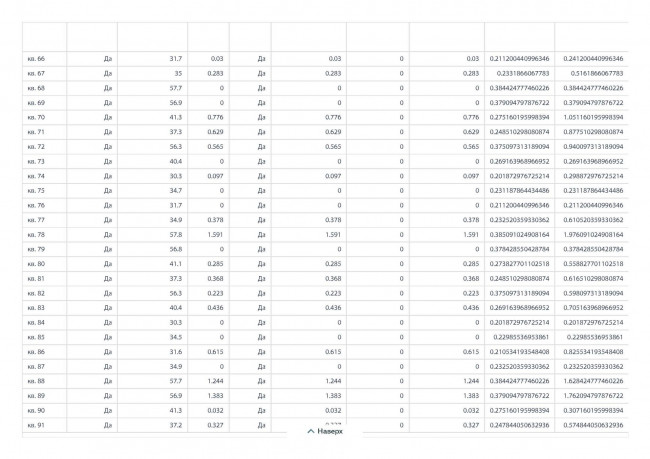The image size is (650, 459).
Task: Select the value '0.298872976725214'
Action: click(593, 176)
